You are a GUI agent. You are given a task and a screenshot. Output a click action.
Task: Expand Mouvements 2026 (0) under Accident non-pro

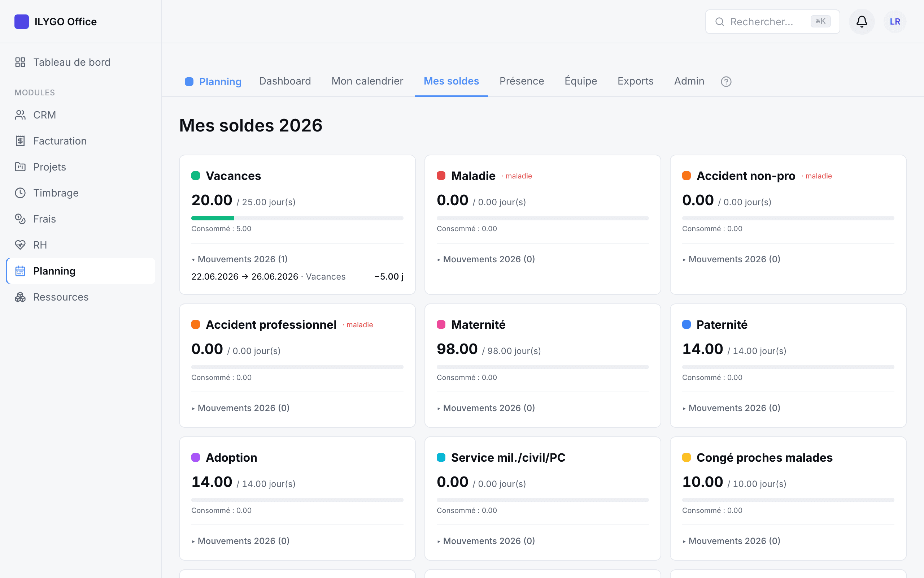point(731,259)
